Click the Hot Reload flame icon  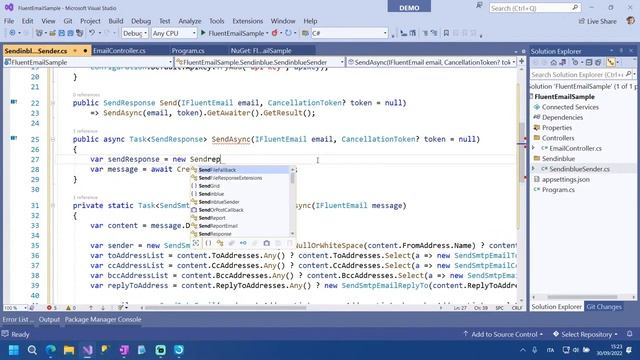[x=275, y=33]
